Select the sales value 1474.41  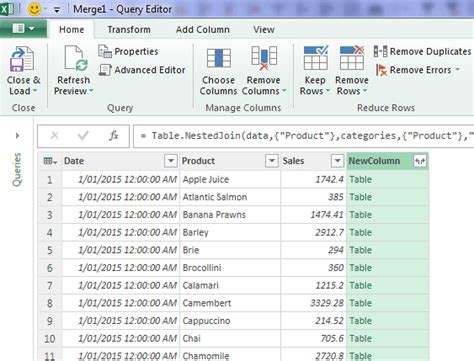tap(313, 215)
